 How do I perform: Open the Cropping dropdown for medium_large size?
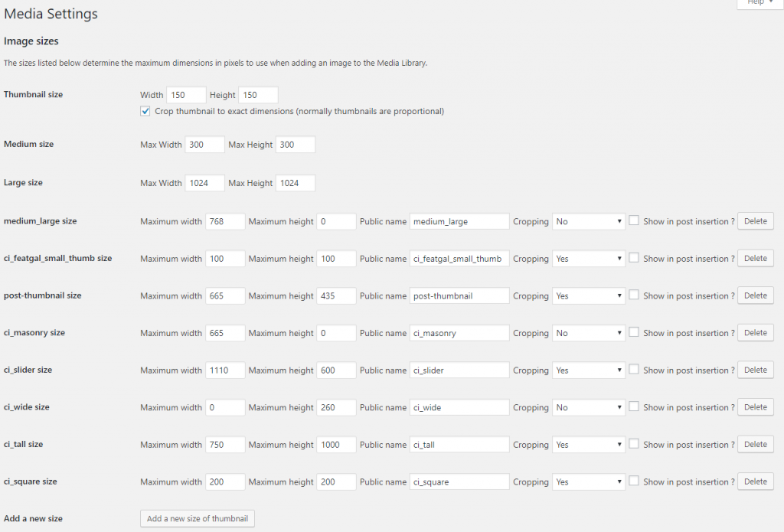[x=588, y=220]
